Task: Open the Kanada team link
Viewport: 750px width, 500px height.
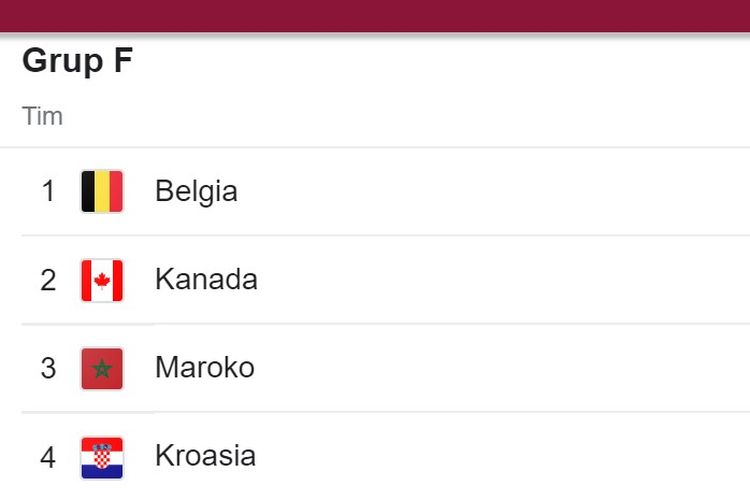Action: [206, 279]
